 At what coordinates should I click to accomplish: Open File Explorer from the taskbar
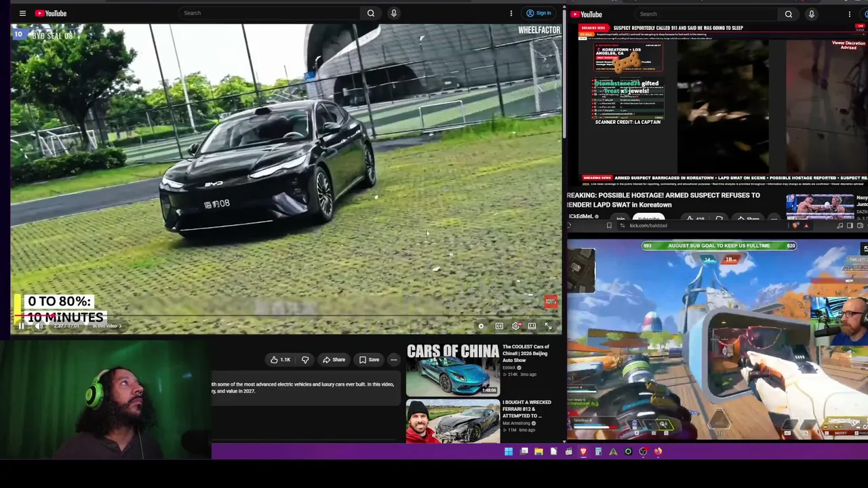tap(538, 451)
